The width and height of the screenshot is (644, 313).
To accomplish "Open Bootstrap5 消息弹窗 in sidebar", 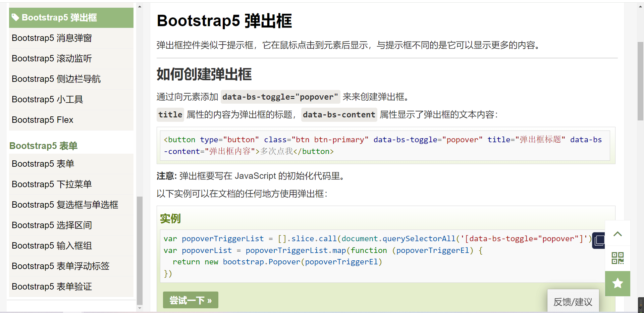I will (52, 38).
